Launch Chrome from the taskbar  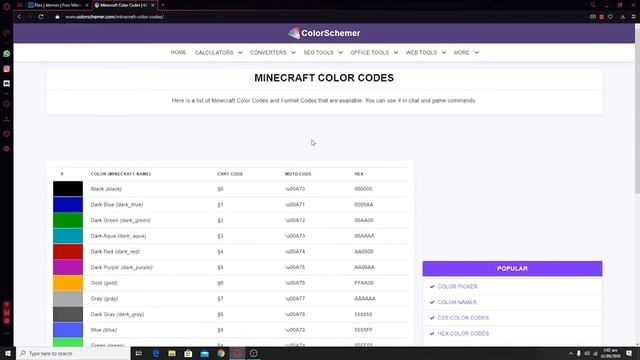point(221,353)
